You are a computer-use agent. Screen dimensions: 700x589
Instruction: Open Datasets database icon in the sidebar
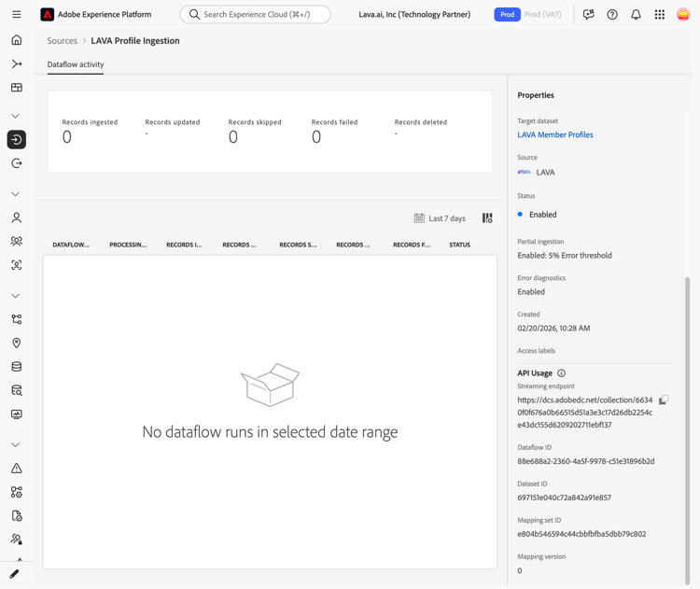point(17,367)
